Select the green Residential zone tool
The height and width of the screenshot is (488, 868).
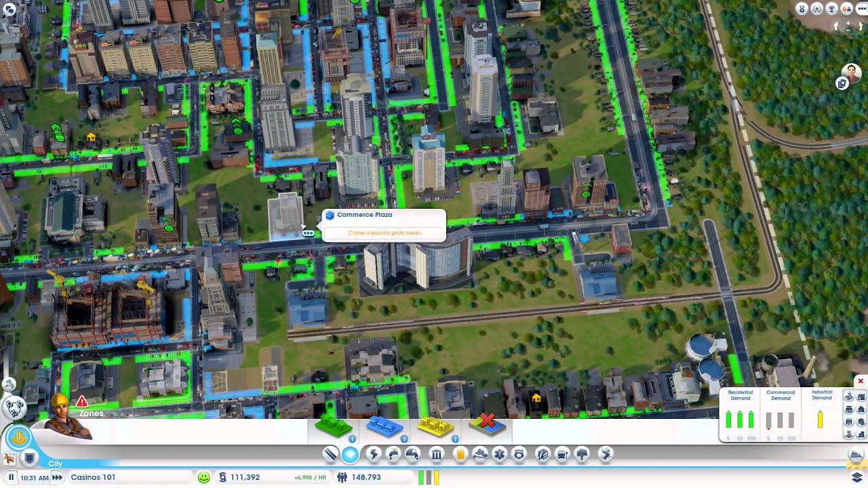click(x=333, y=426)
